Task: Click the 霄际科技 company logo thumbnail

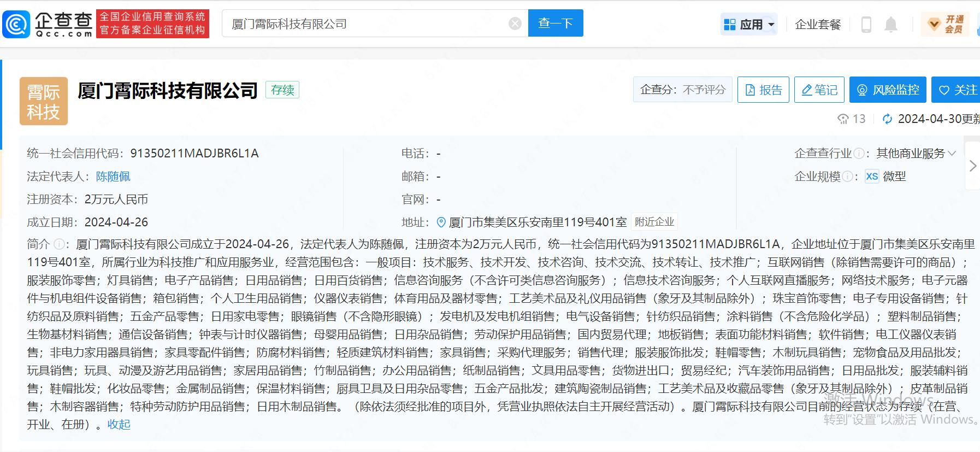Action: pyautogui.click(x=44, y=101)
